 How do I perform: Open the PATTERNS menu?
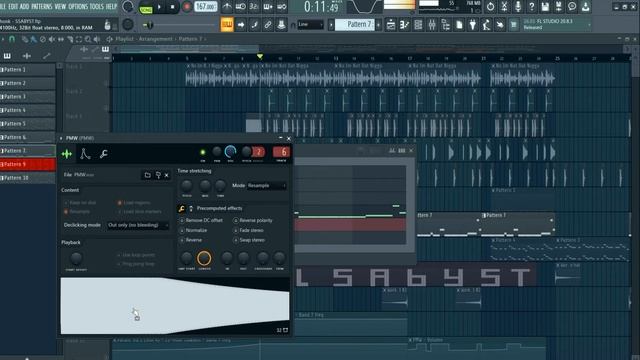pyautogui.click(x=42, y=7)
